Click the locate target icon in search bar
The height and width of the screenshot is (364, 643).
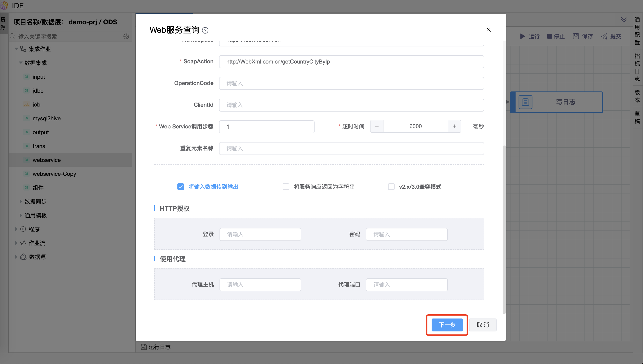(126, 36)
